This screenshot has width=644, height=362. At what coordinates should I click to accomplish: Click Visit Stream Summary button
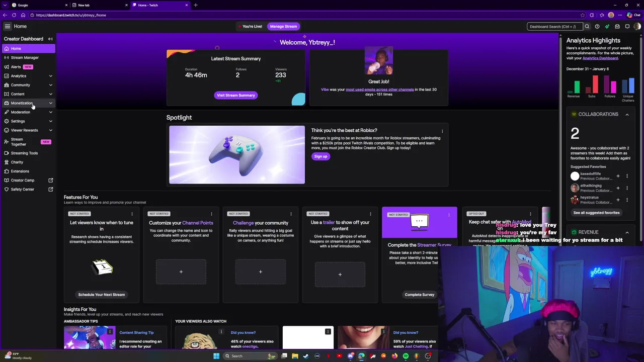tap(236, 95)
